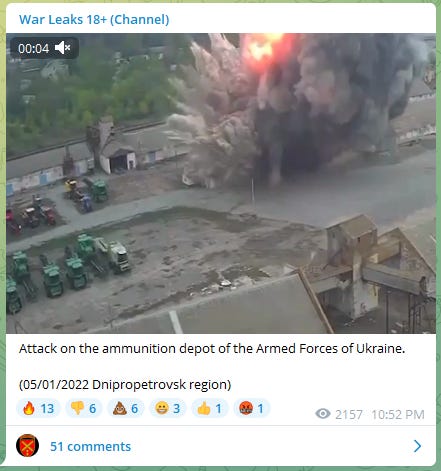Click the poop emoji reaction
Viewport: 441px width, 471px height.
[x=126, y=408]
